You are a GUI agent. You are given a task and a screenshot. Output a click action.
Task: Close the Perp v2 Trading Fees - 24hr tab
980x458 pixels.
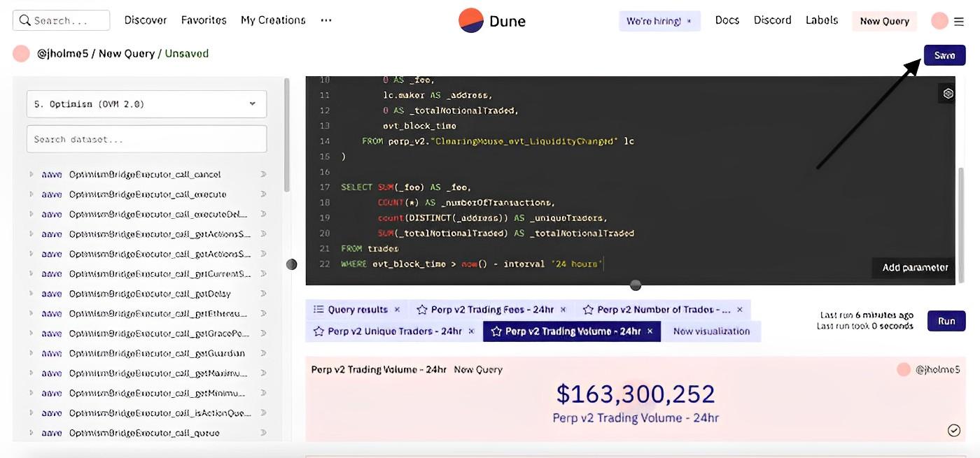564,309
